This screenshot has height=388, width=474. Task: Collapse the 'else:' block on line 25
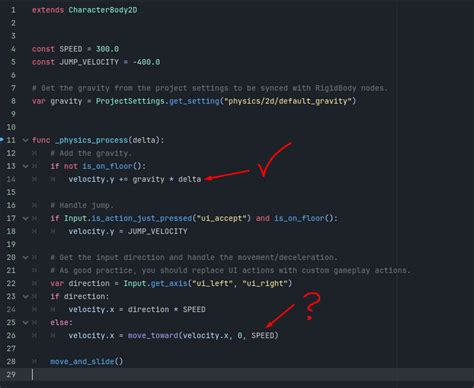click(25, 323)
